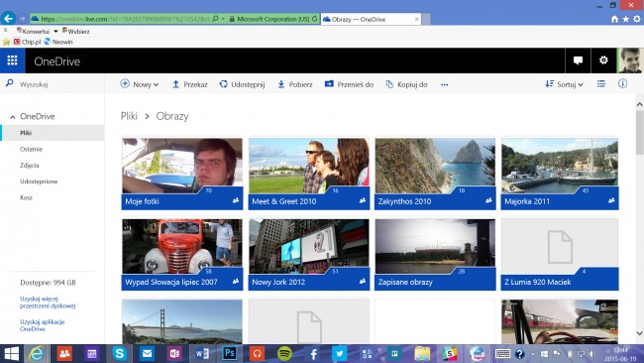Image resolution: width=644 pixels, height=363 pixels.
Task: Click the Przekaż upload button
Action: (x=190, y=84)
